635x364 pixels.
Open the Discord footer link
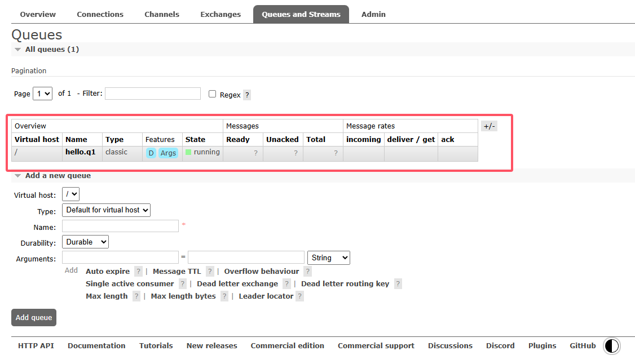point(500,346)
